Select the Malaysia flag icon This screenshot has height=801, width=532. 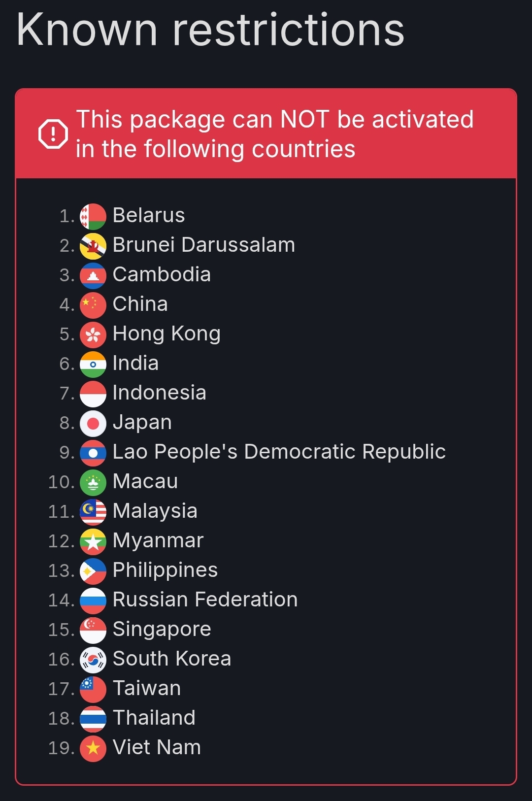click(93, 512)
